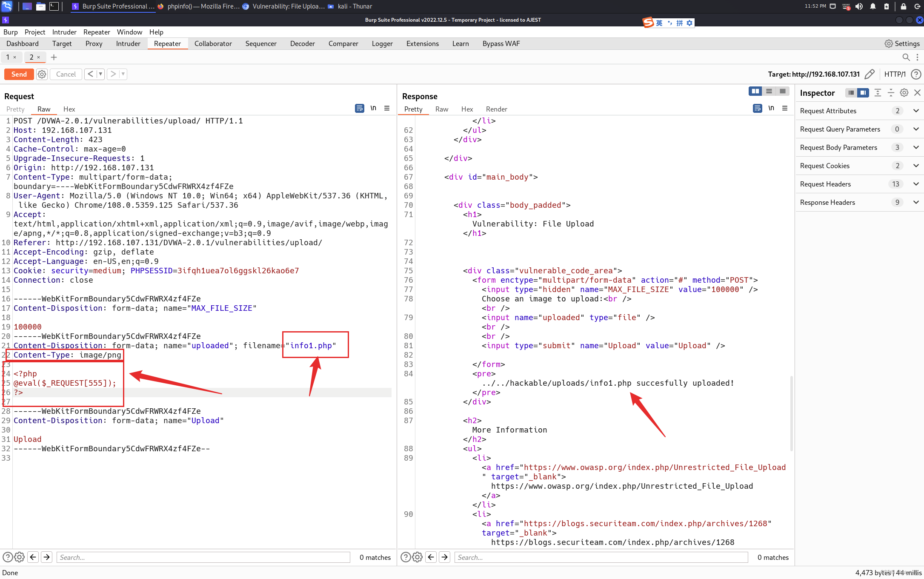Jump to previous request search match

(x=33, y=557)
